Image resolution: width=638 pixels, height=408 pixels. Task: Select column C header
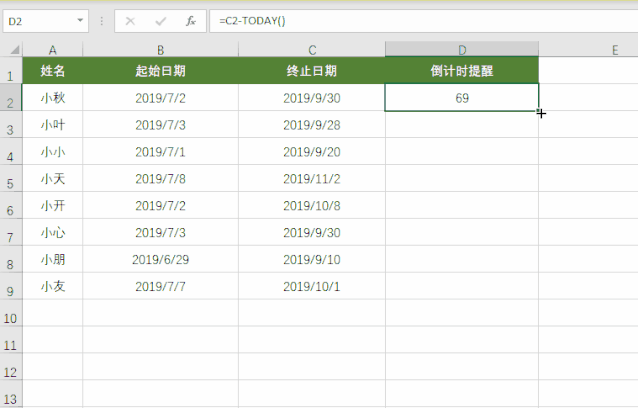(312, 50)
